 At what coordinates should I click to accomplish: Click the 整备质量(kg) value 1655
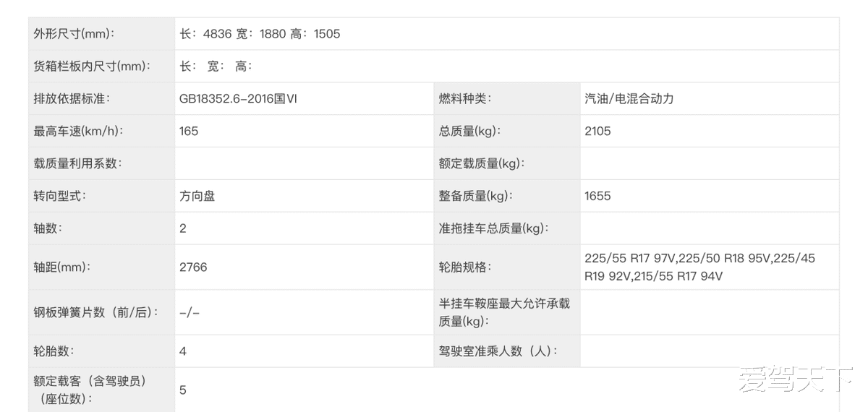point(597,196)
